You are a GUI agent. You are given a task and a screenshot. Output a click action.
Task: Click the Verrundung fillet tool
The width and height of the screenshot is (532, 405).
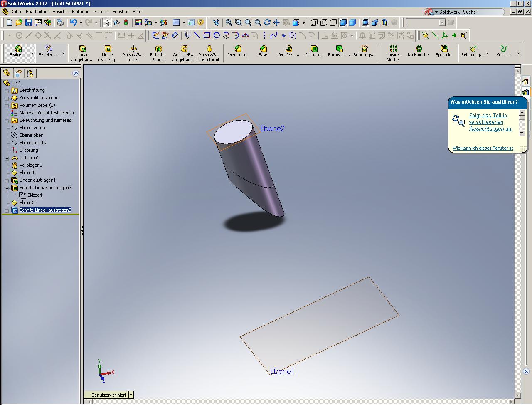[x=238, y=52]
